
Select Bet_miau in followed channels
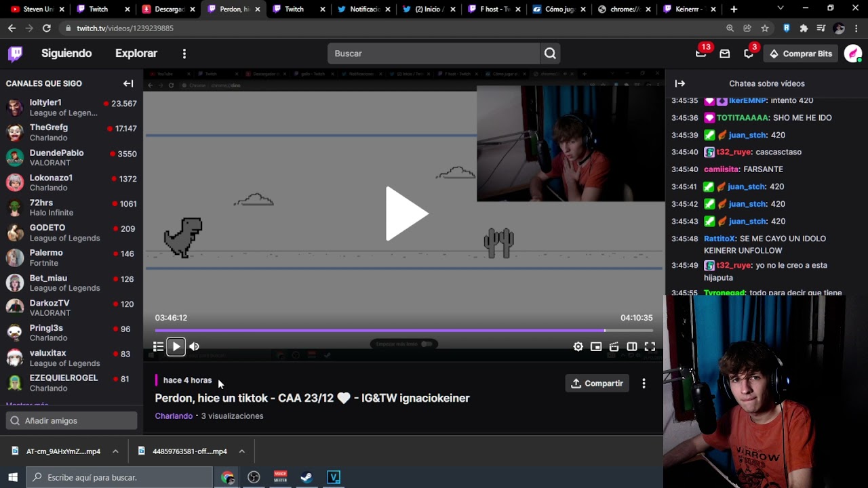(x=71, y=283)
